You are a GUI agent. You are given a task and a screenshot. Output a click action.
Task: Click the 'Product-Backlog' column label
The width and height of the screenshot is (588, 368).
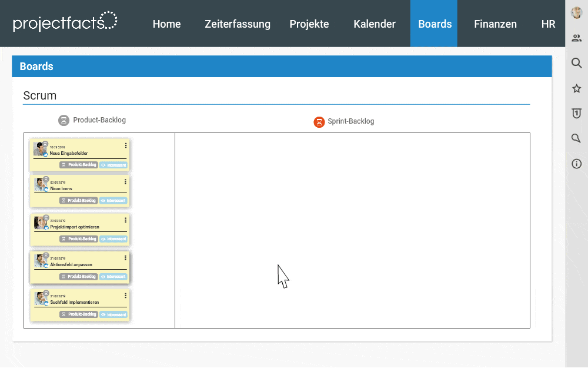tap(99, 120)
